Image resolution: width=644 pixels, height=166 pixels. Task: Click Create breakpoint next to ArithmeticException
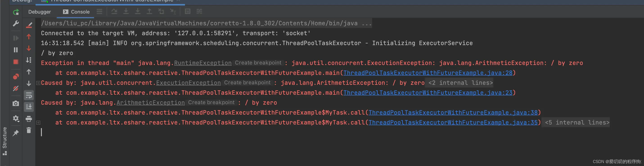click(211, 103)
